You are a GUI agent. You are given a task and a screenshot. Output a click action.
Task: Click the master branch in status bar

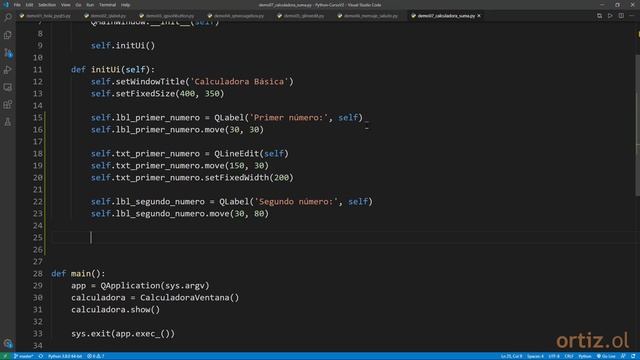tap(23, 356)
